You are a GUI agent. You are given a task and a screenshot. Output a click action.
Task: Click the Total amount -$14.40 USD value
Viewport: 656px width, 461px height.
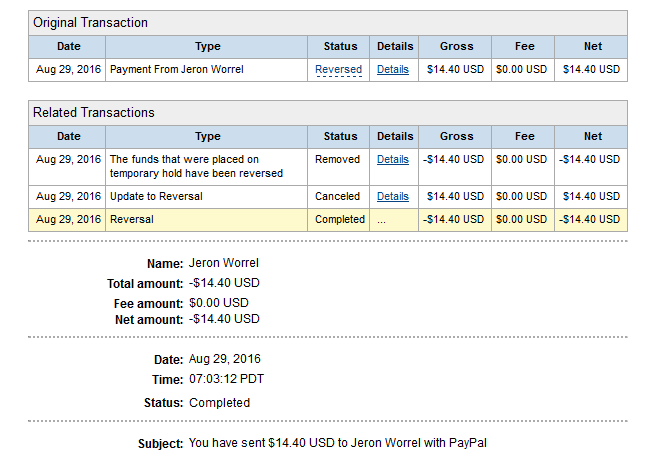(x=224, y=283)
